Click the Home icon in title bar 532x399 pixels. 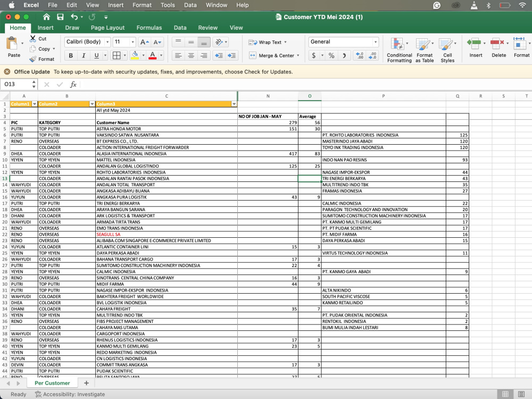click(46, 17)
